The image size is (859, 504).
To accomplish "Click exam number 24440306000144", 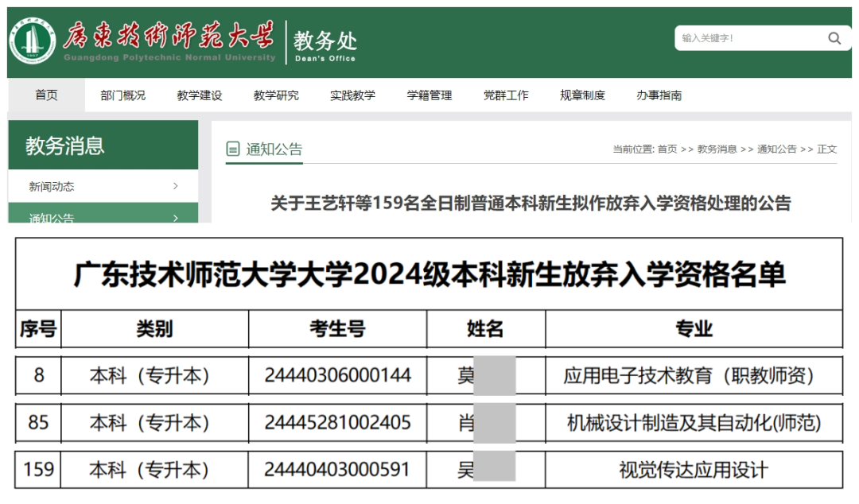I will (x=337, y=375).
